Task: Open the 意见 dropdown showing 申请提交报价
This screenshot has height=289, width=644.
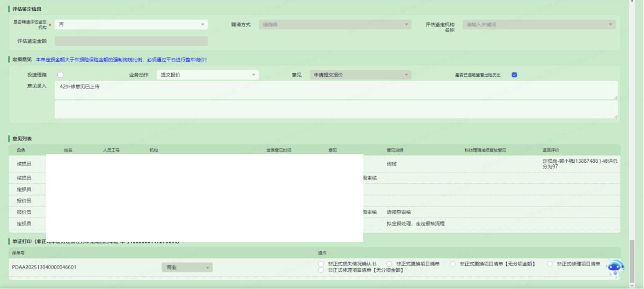Action: click(x=361, y=75)
